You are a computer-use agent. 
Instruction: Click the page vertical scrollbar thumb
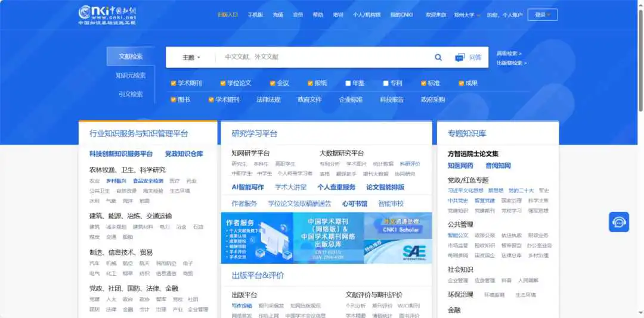coord(640,60)
